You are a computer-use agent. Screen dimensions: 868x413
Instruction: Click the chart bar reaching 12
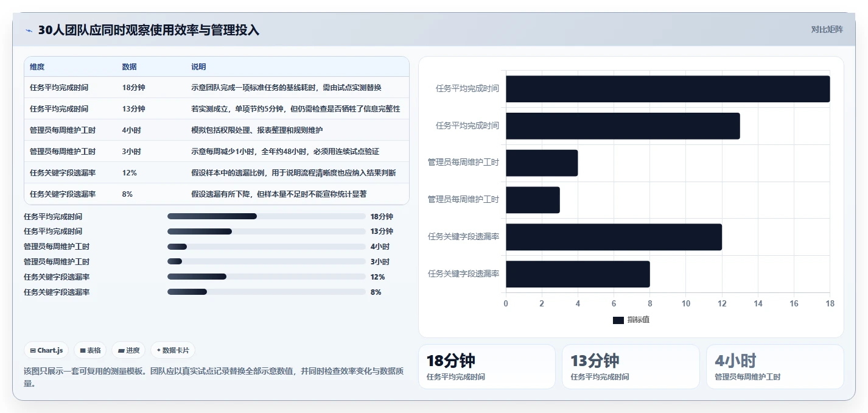pyautogui.click(x=614, y=237)
